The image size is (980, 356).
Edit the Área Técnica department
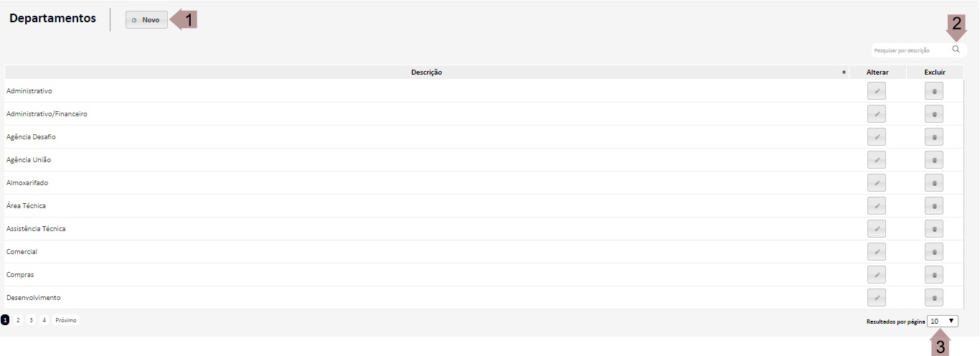[x=876, y=206]
